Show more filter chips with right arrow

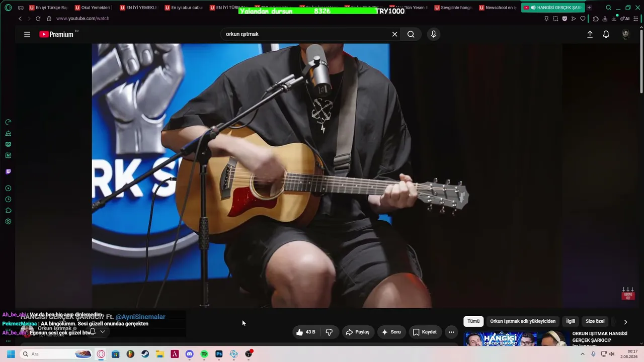(625, 322)
